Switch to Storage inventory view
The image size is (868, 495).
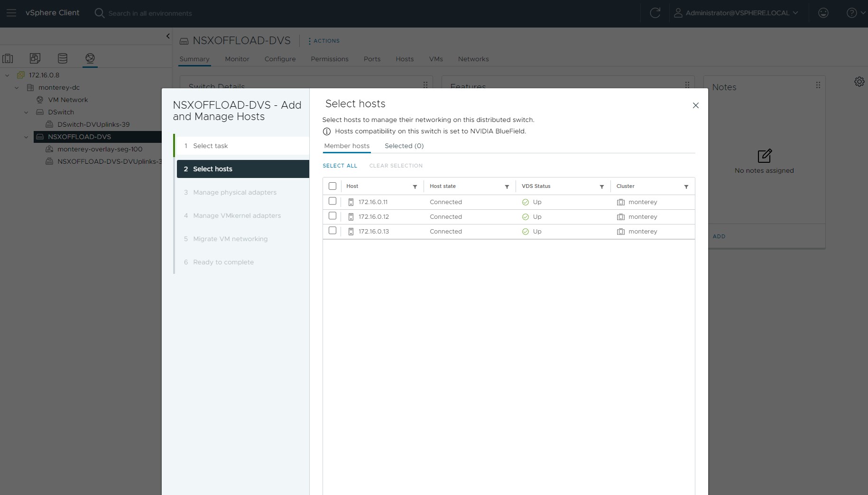(x=63, y=58)
